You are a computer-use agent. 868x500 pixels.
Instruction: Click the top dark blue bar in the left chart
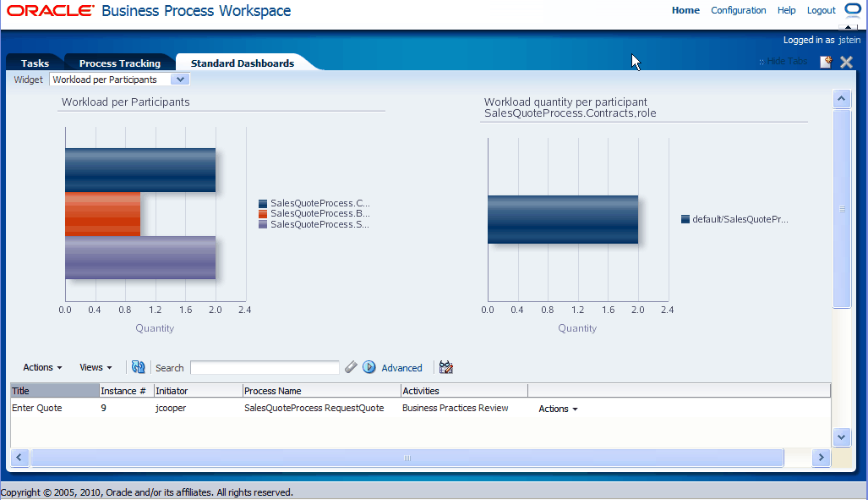click(140, 169)
